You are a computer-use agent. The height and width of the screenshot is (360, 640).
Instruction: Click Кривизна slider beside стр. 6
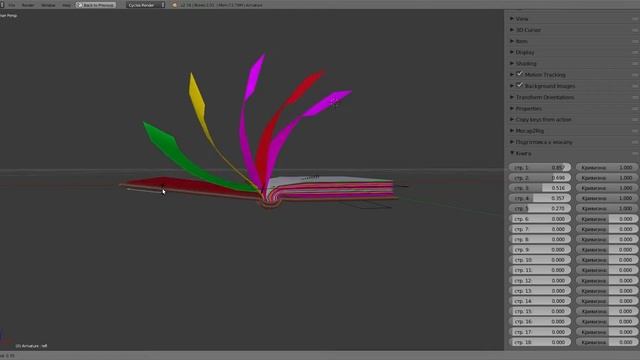pyautogui.click(x=607, y=219)
